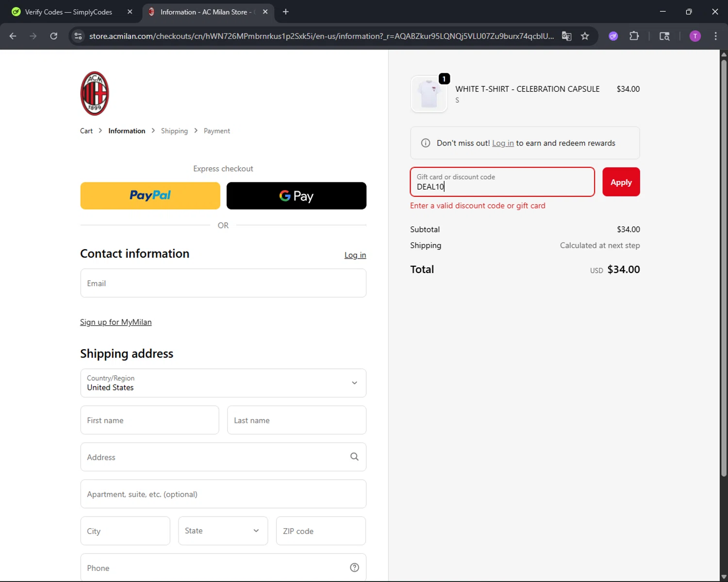Open the Chrome three-dot menu

(715, 36)
